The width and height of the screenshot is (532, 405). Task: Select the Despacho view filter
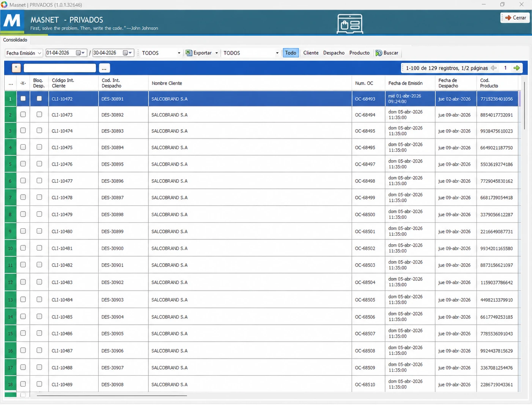pyautogui.click(x=334, y=53)
